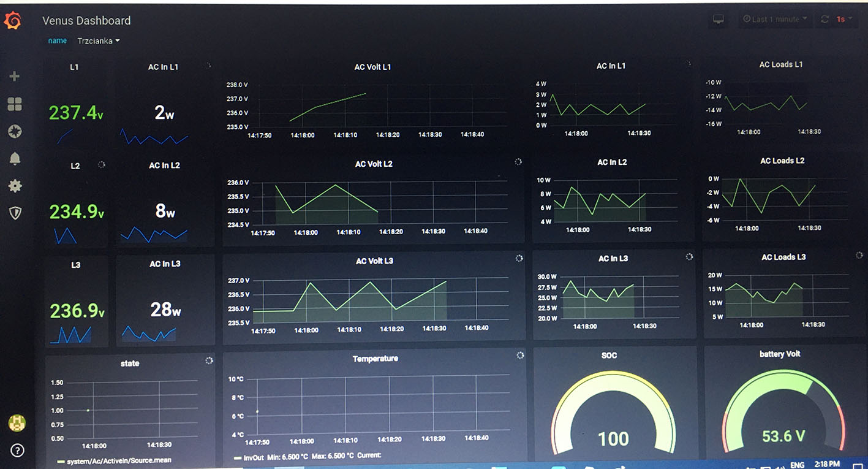Open the AC Loads L1 panel title menu
This screenshot has height=469, width=868.
pyautogui.click(x=781, y=64)
